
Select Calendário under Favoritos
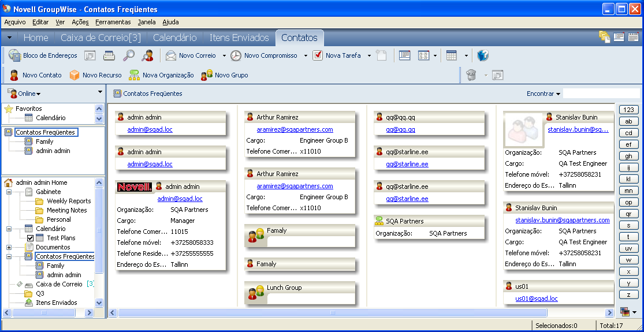(x=45, y=118)
